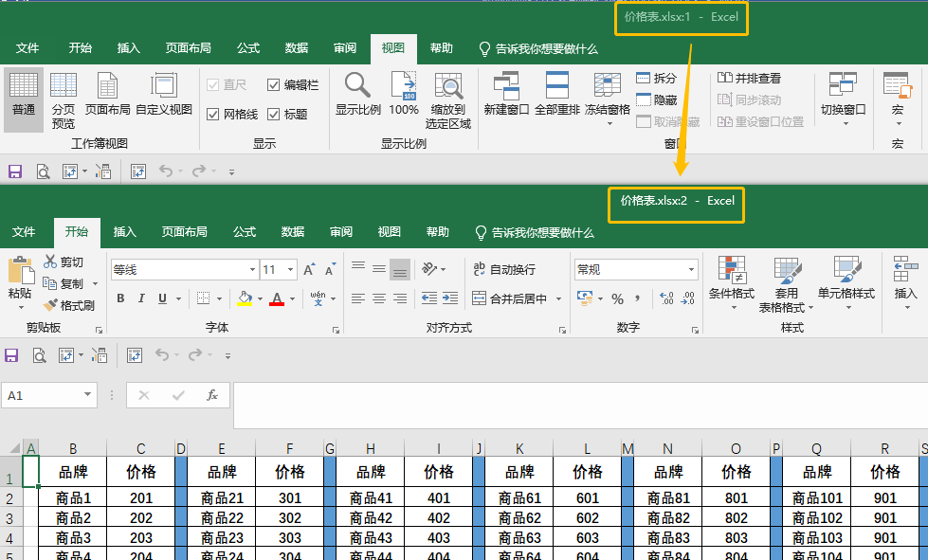Open the File tab in the top window
Image resolution: width=928 pixels, height=560 pixels.
click(27, 48)
